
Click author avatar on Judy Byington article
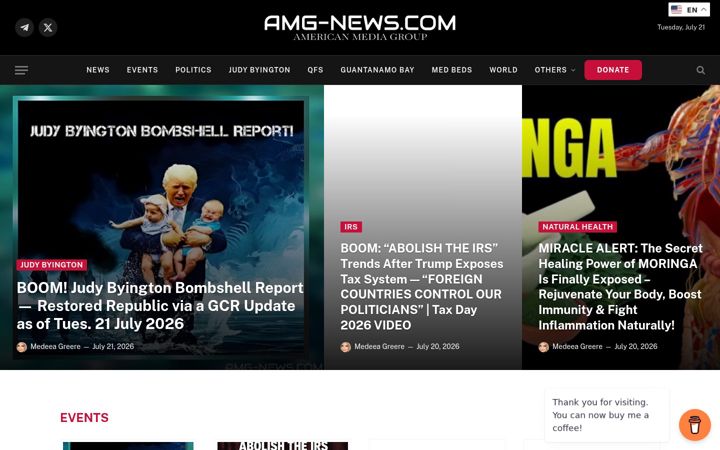point(22,347)
